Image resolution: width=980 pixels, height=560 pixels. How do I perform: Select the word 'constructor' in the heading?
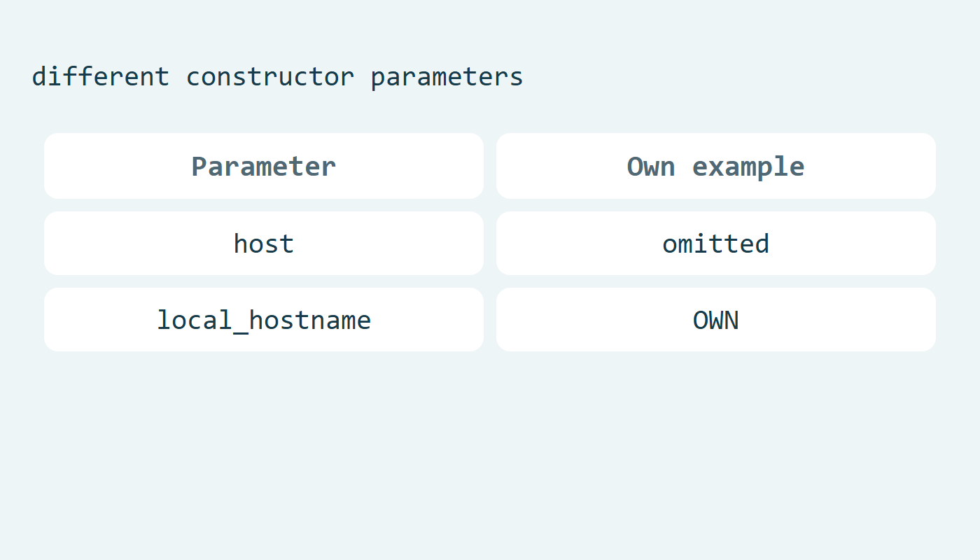[270, 76]
